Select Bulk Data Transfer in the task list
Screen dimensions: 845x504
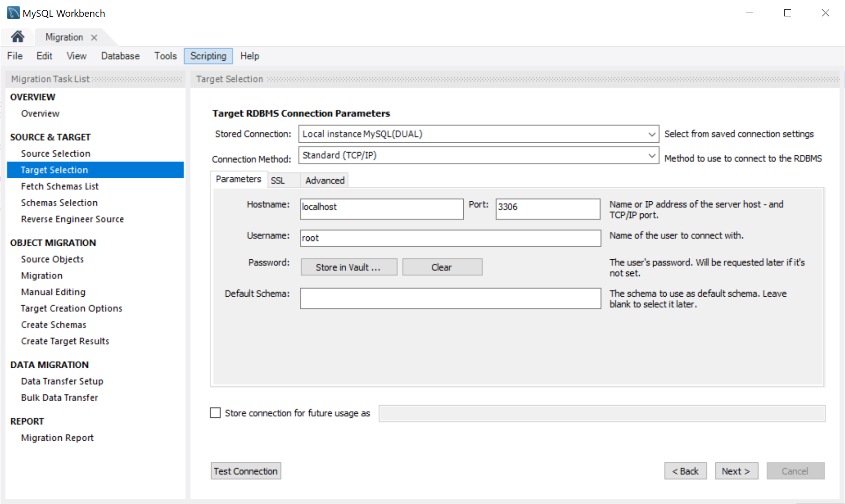(x=59, y=398)
